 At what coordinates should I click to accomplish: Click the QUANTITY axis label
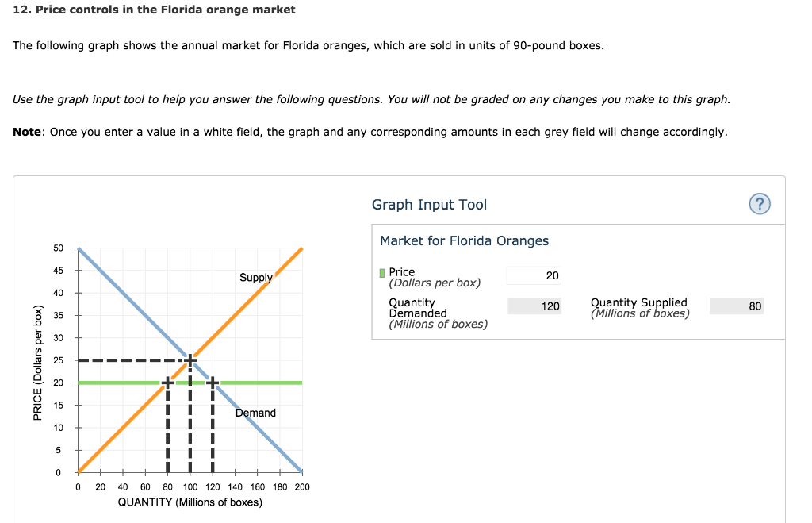tap(190, 501)
